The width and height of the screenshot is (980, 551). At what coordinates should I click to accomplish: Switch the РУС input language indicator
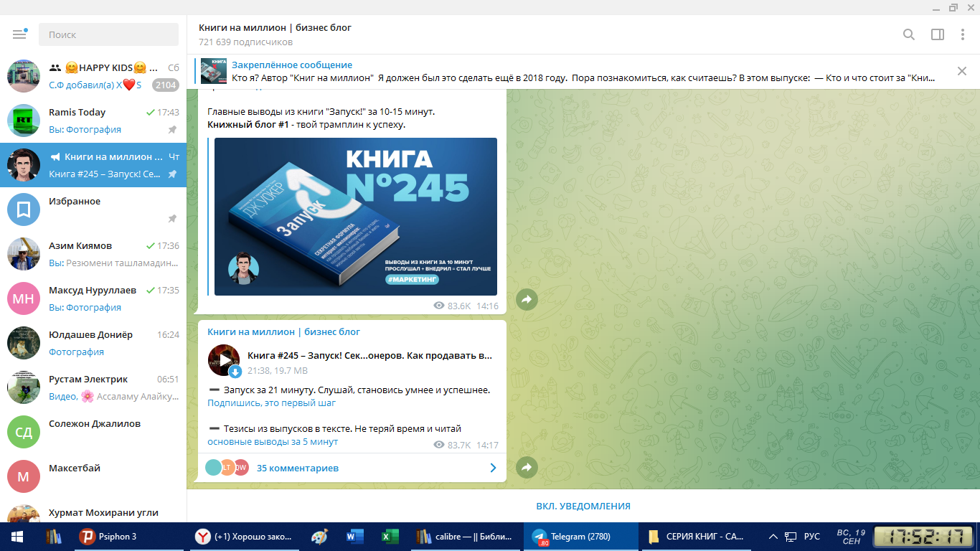(812, 537)
